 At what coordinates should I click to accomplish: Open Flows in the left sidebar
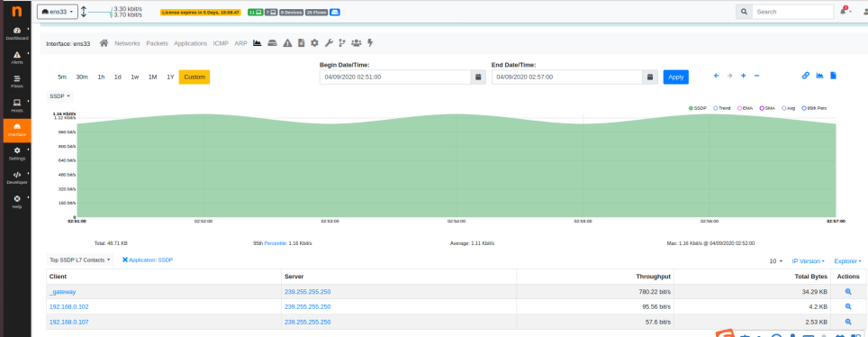[17, 81]
